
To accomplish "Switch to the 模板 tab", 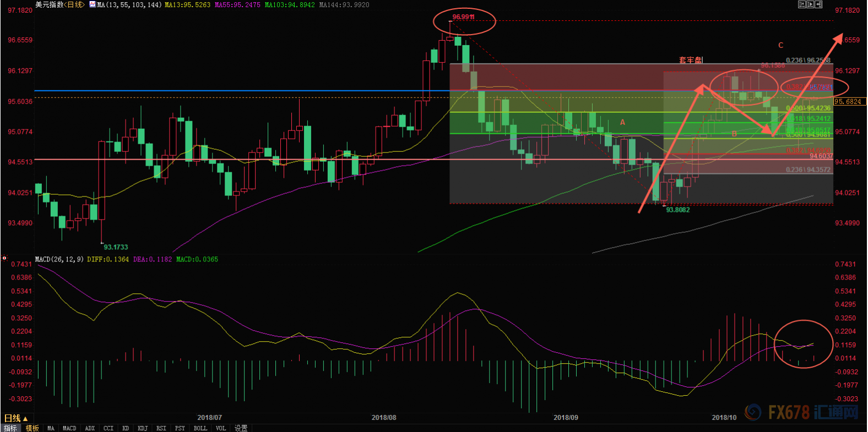I will (32, 428).
